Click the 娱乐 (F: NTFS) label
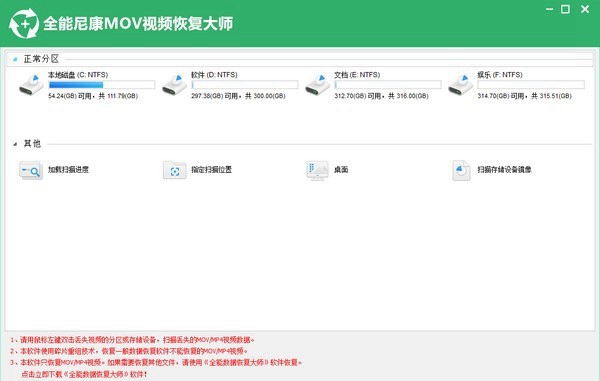Viewport: 600px width, 381px height. point(500,75)
